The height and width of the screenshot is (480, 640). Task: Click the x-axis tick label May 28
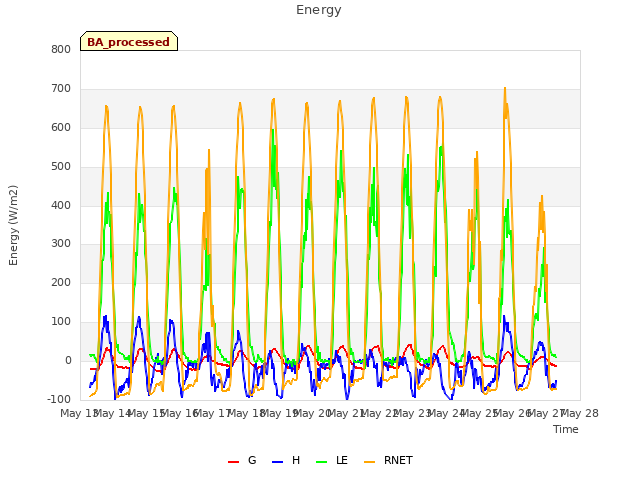coord(580,413)
